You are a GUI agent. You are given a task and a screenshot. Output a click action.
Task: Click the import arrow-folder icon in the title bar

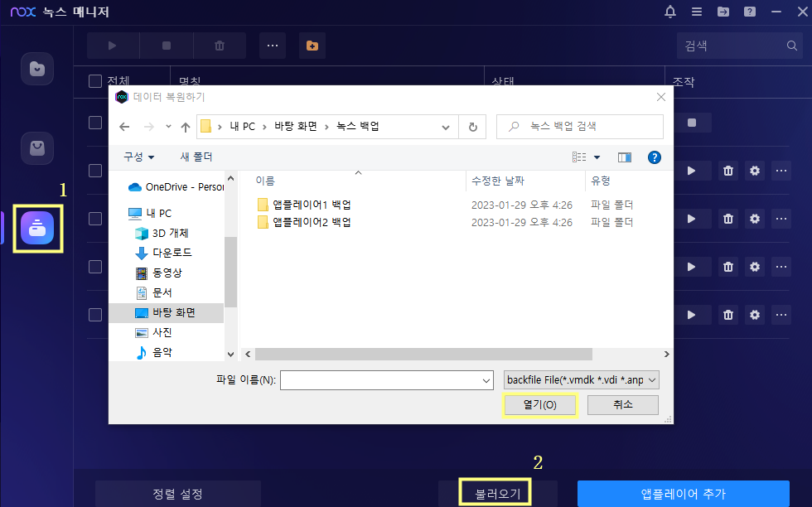tap(723, 12)
